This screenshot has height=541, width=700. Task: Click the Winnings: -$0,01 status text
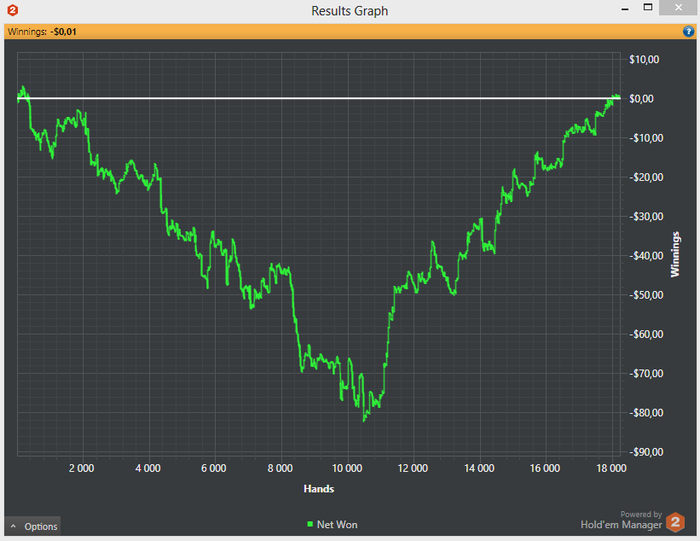pyautogui.click(x=42, y=32)
